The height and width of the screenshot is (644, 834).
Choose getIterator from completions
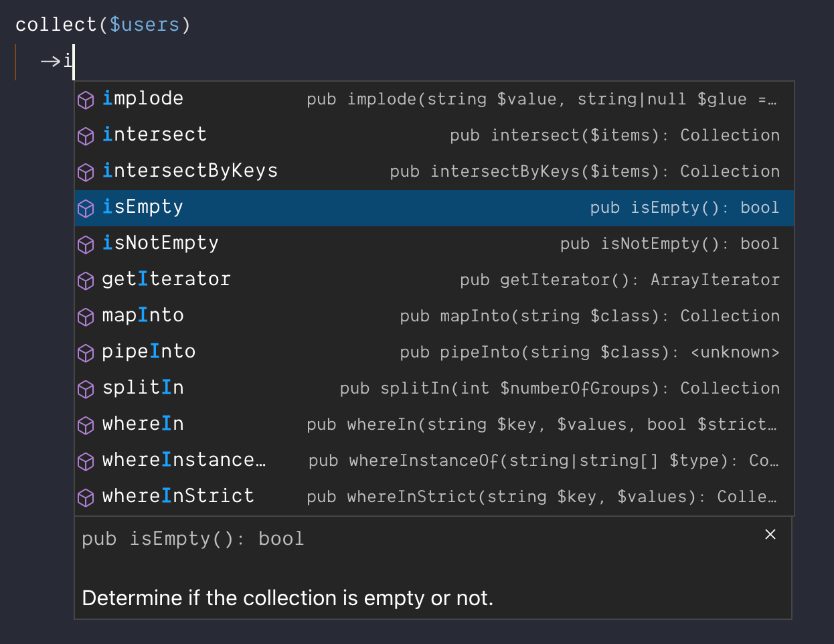tap(434, 280)
